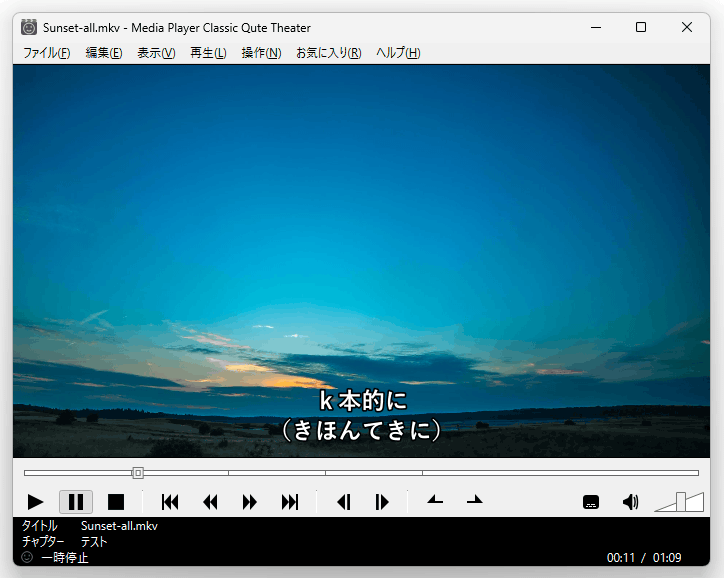Maximize the player window
Viewport: 724px width, 578px height.
click(641, 27)
